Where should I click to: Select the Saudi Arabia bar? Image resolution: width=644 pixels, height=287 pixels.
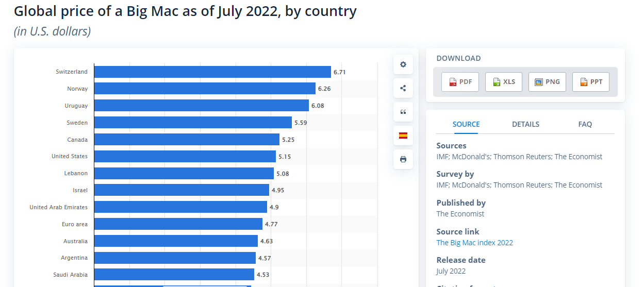[174, 275]
